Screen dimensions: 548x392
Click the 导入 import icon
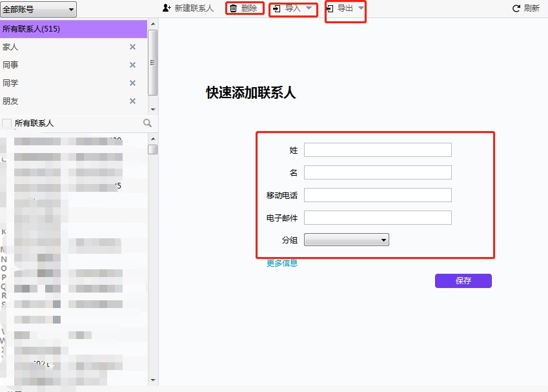[276, 8]
